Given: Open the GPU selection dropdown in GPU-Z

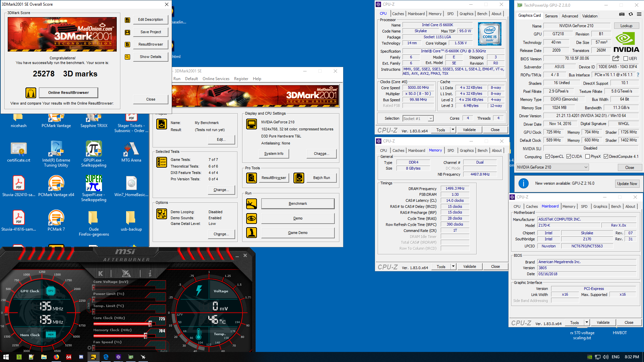Looking at the screenshot, I should pyautogui.click(x=552, y=167).
